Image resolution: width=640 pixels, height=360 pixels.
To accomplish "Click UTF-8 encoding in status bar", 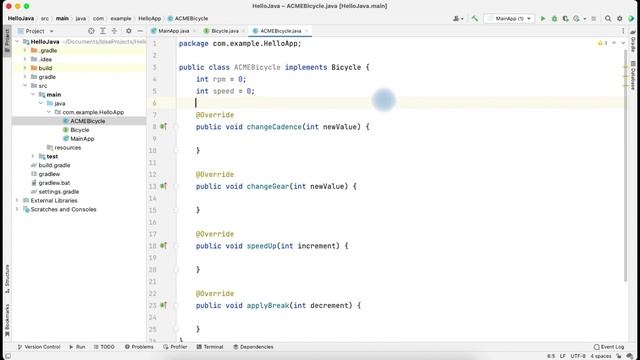I will [x=578, y=356].
